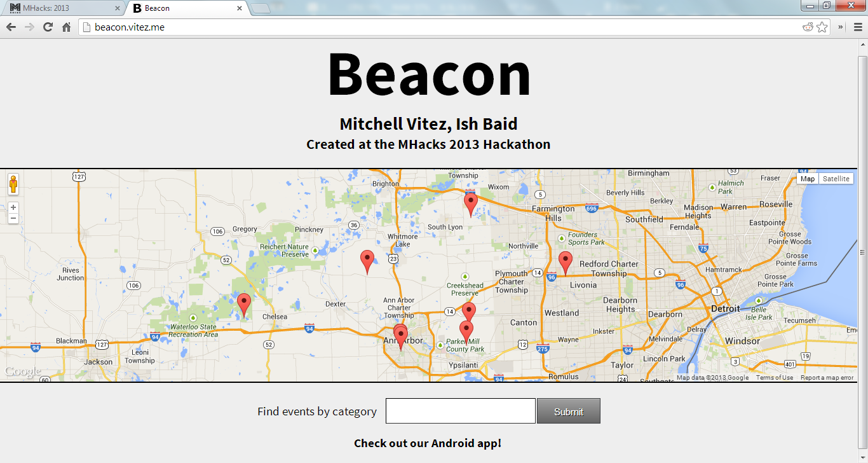Image resolution: width=868 pixels, height=463 pixels.
Task: Switch map to Satellite view
Action: 836,179
